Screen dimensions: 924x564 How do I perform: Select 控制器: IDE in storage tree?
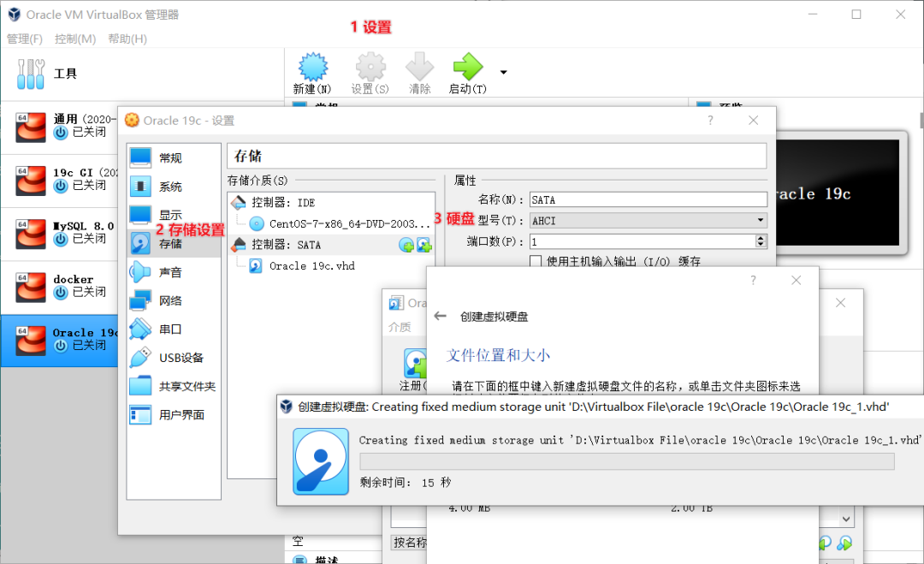coord(331,203)
